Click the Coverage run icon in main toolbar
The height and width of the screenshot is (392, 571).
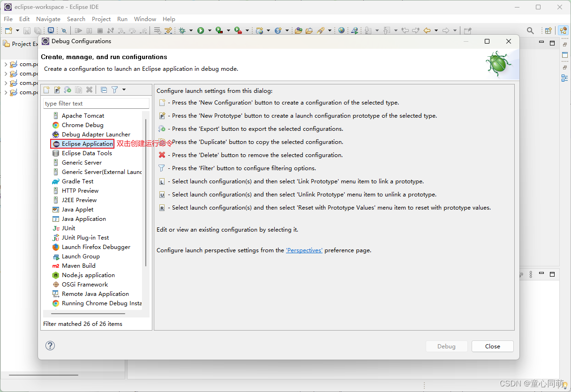(219, 30)
